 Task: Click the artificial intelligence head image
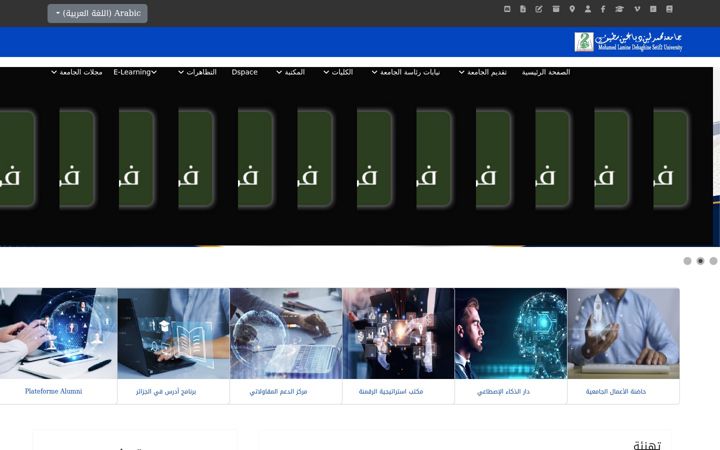511,333
